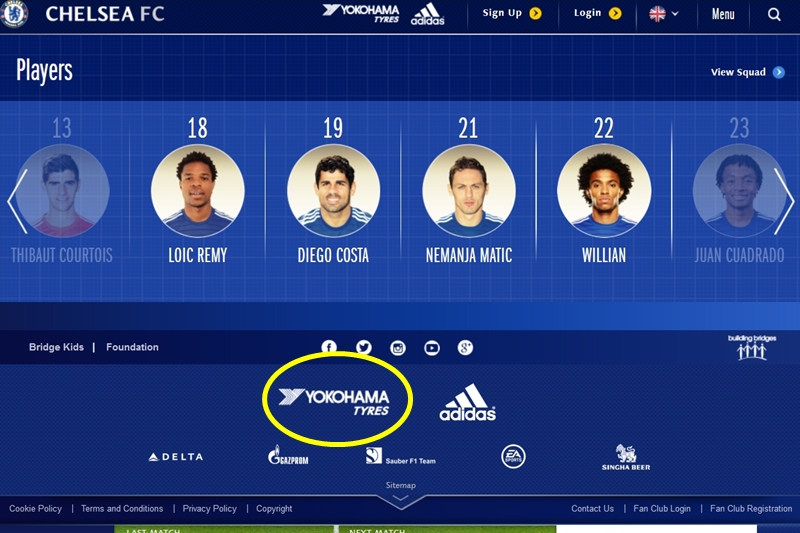Screen dimensions: 800x533
Task: Open the search magnifier icon
Action: point(774,14)
